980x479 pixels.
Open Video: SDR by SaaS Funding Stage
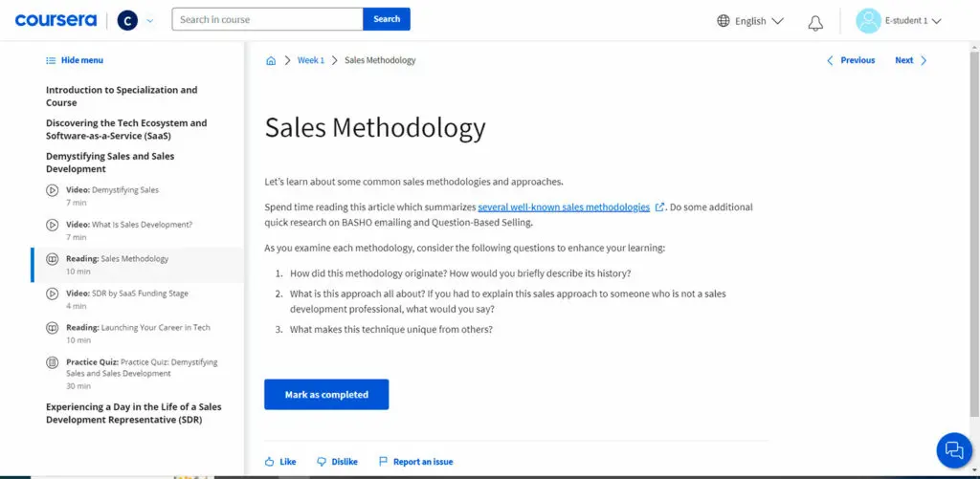127,293
